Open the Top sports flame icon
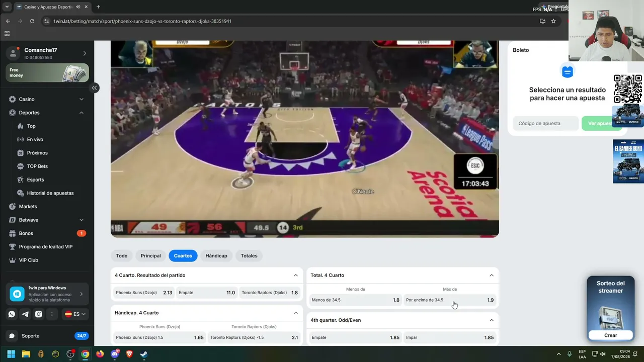Image resolution: width=644 pixels, height=362 pixels. [21, 126]
